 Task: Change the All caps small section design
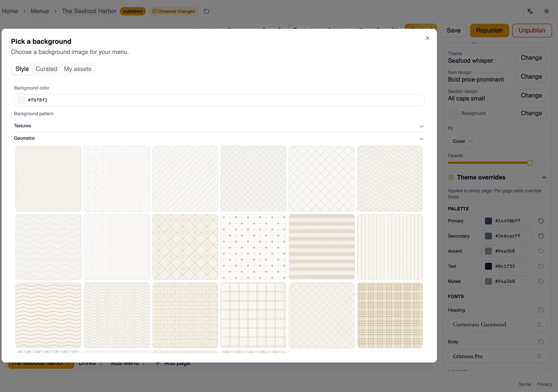(x=531, y=95)
